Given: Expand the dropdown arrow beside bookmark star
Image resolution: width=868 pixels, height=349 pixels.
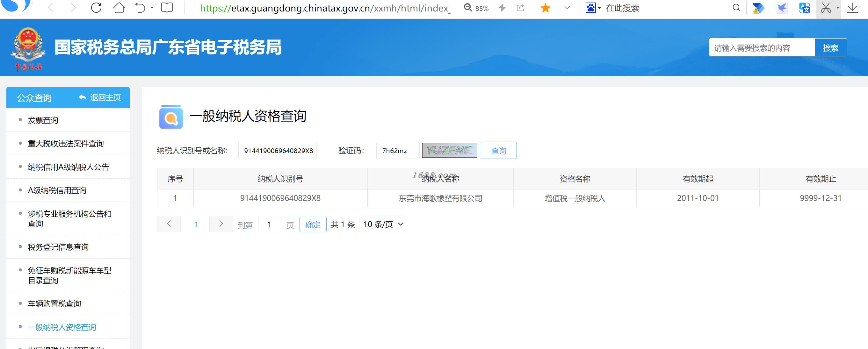Looking at the screenshot, I should click(x=567, y=8).
